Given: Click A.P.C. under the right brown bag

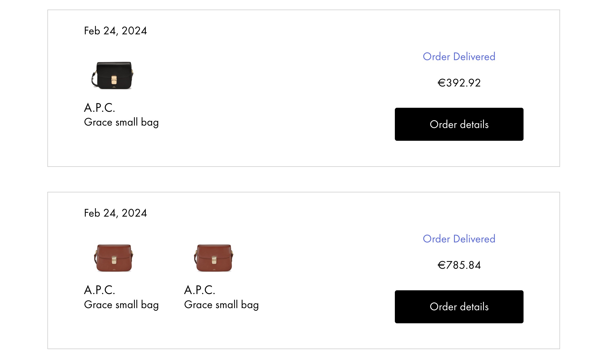Looking at the screenshot, I should (200, 290).
